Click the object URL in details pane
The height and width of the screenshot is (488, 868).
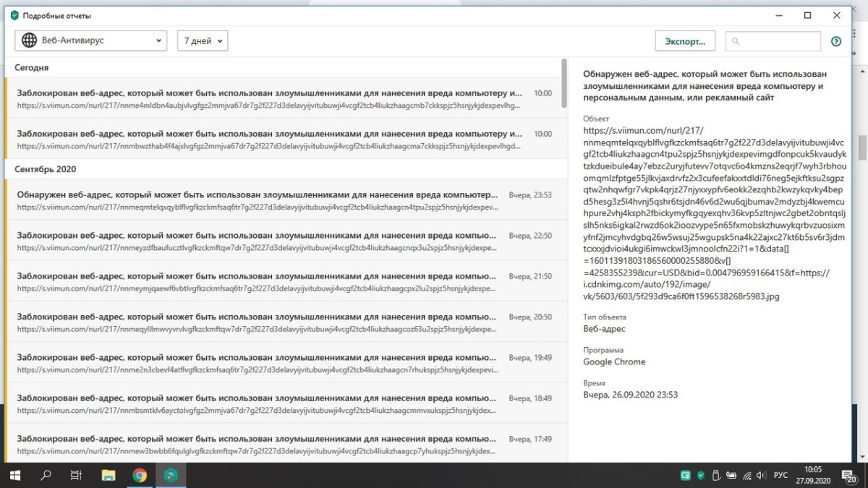coord(715,213)
